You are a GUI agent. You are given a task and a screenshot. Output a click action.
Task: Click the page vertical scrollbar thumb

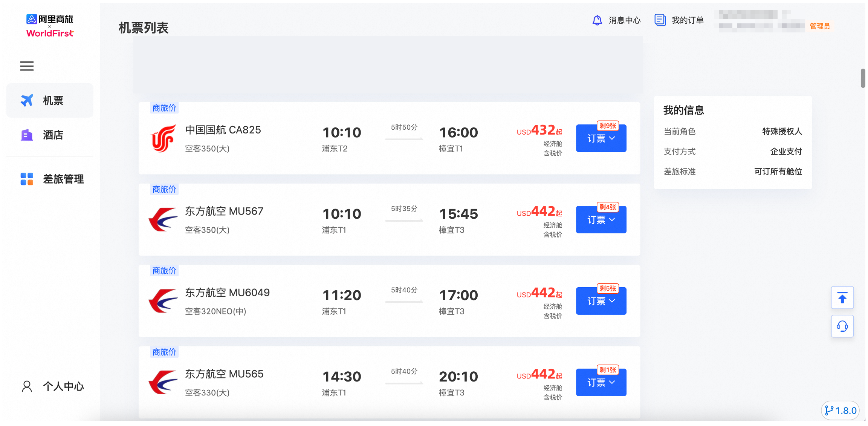coord(863,78)
